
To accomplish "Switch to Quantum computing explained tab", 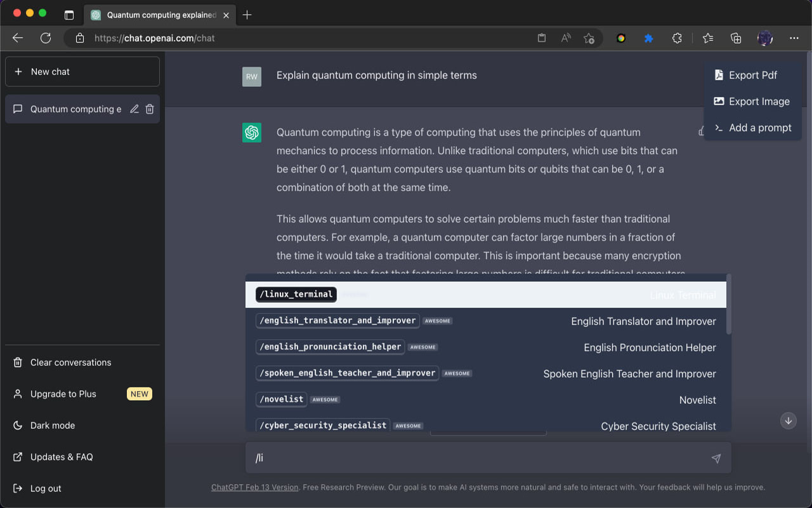I will (x=159, y=15).
